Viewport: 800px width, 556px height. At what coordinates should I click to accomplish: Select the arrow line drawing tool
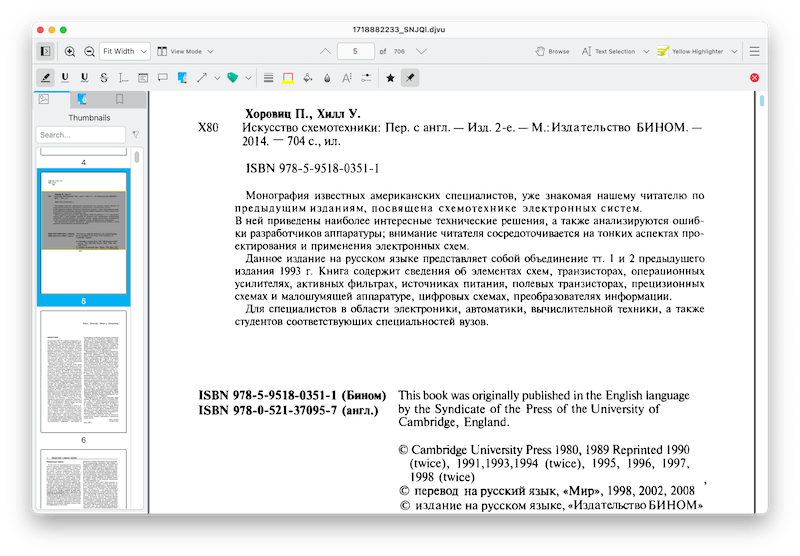pos(201,77)
